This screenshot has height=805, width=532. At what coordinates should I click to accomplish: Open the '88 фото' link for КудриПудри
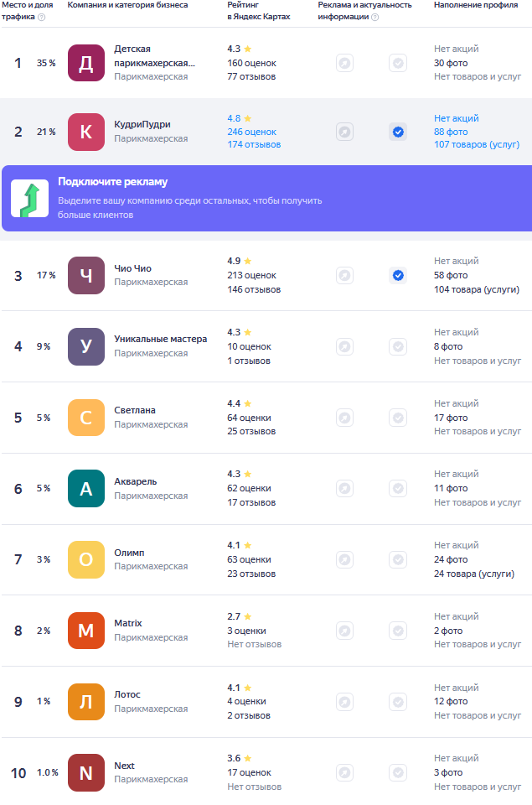pos(451,132)
